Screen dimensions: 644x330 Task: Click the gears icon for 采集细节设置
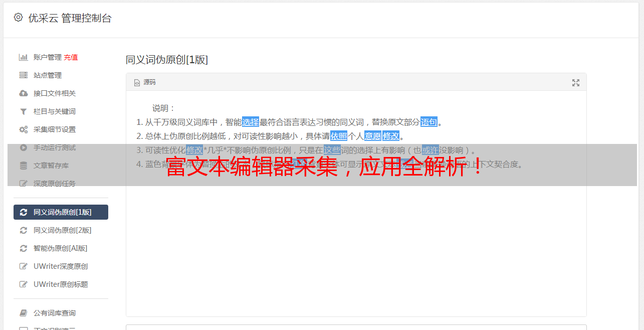click(x=23, y=129)
